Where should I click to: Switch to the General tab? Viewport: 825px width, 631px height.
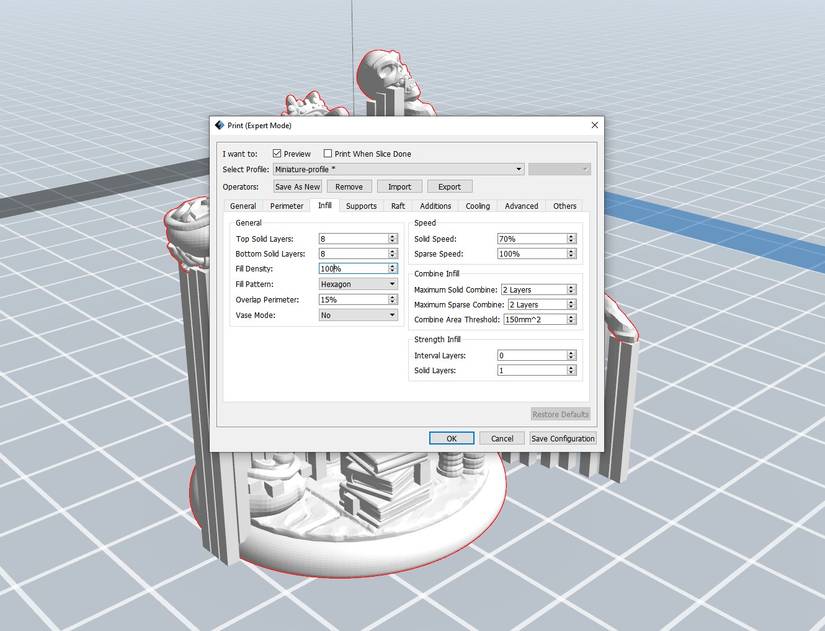click(x=243, y=206)
